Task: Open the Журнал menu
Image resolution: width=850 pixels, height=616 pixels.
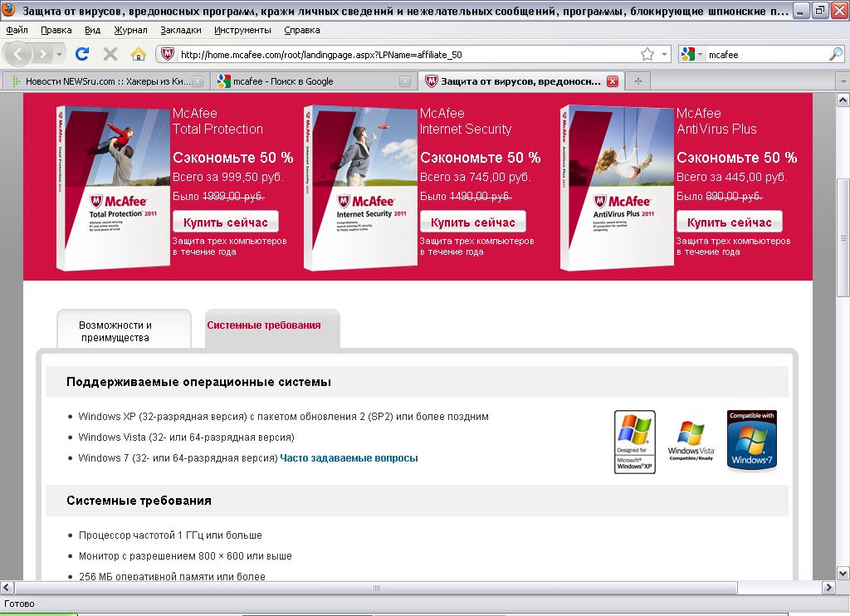Action: (x=130, y=31)
